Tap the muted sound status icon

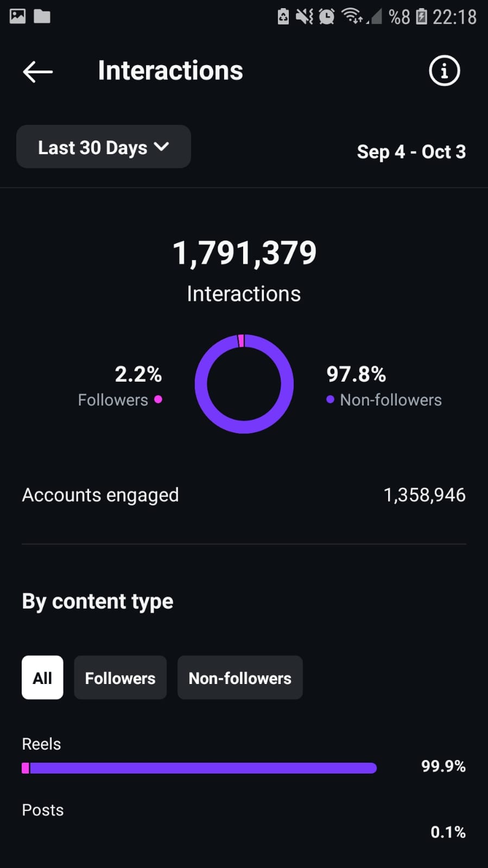tap(305, 16)
